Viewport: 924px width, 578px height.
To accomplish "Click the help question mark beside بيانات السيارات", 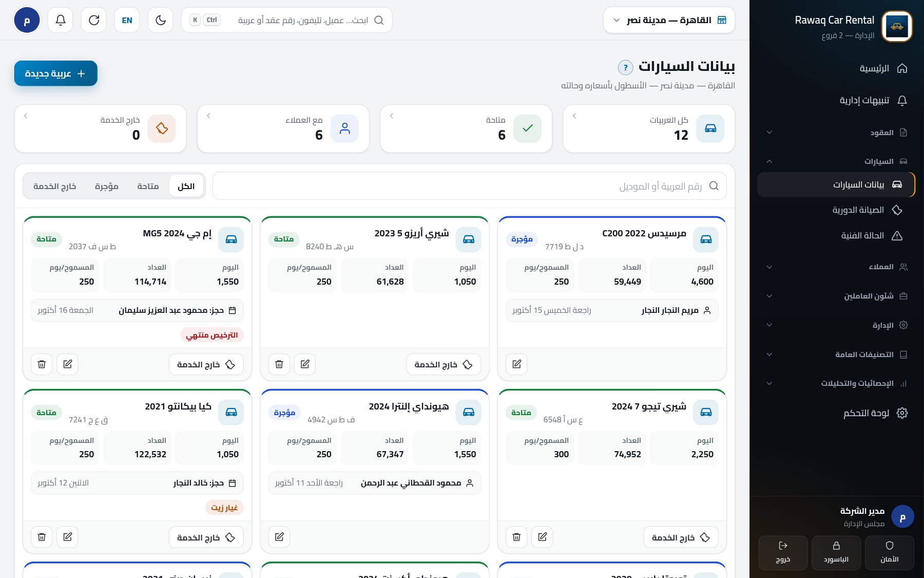I will [625, 67].
